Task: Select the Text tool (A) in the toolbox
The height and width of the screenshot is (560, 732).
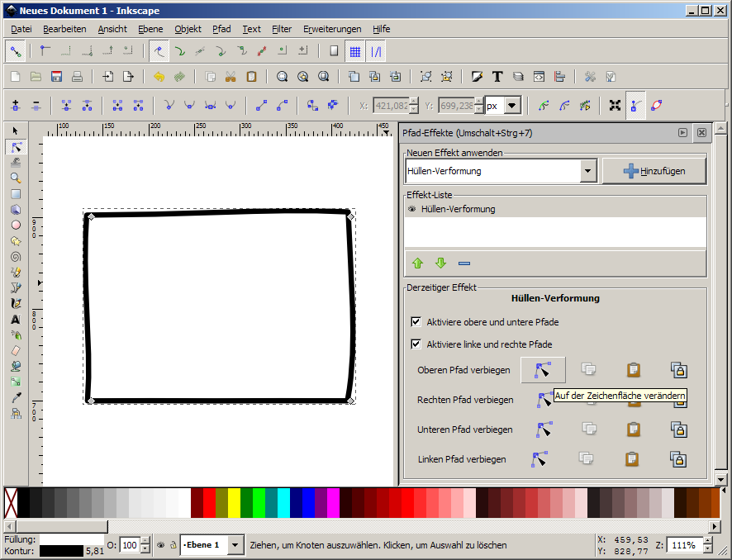Action: [x=15, y=319]
